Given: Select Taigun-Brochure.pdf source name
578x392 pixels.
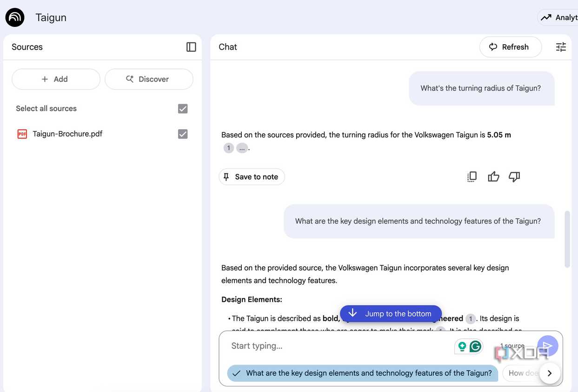Looking at the screenshot, I should (67, 134).
